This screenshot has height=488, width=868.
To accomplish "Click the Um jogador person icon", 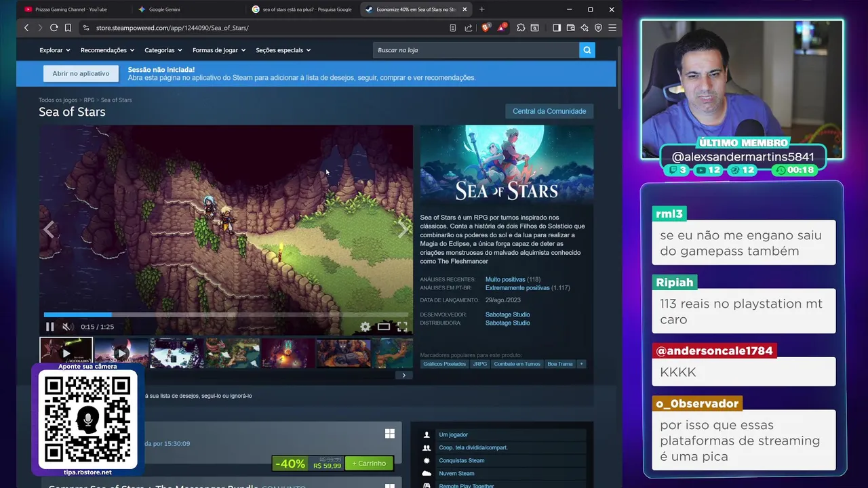I will pos(427,434).
